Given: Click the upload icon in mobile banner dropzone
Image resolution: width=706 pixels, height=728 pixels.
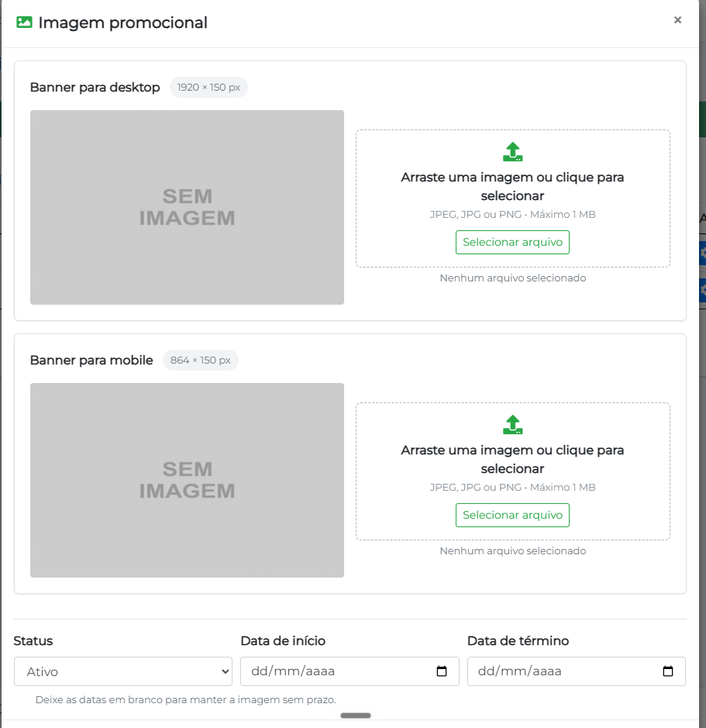Looking at the screenshot, I should [x=512, y=425].
